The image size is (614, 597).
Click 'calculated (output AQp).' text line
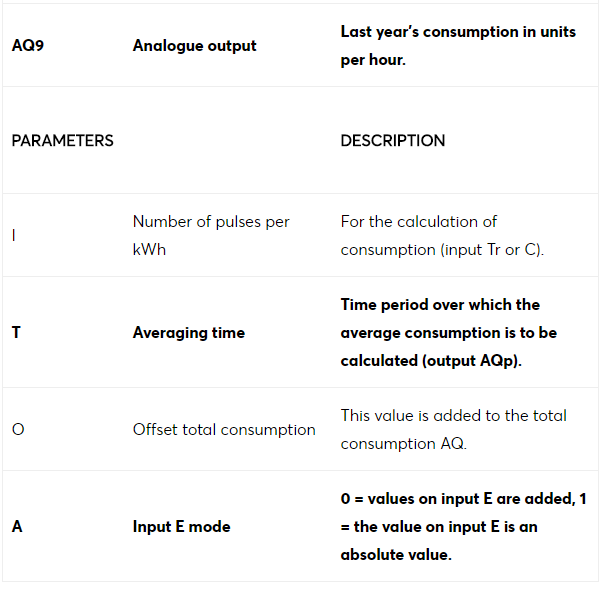click(x=431, y=361)
